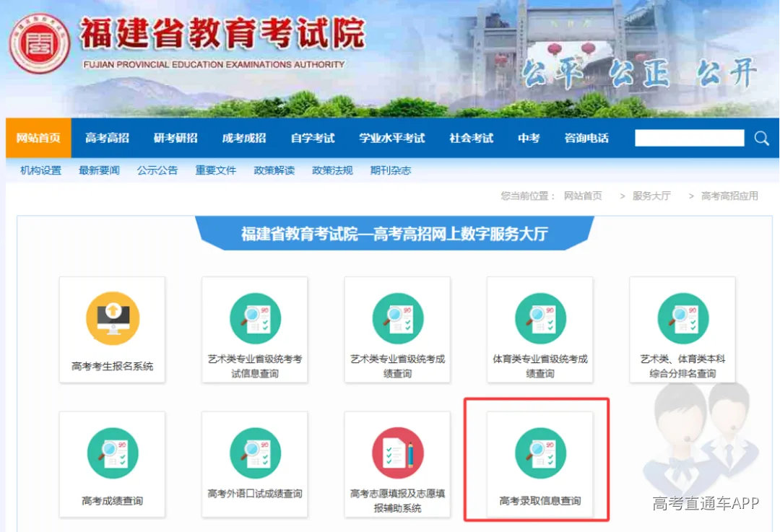
Task: Click the 高考高招网上数字服务大厅 banner heading
Action: 394,233
